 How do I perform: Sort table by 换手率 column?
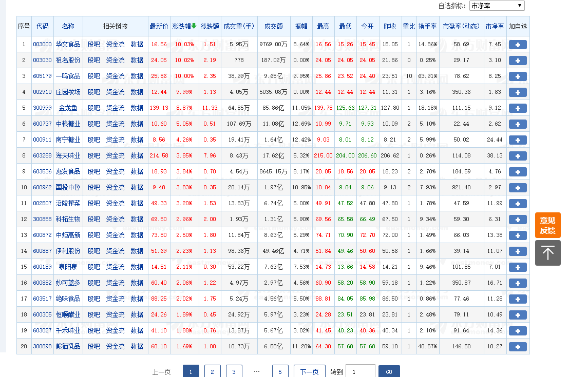(427, 26)
